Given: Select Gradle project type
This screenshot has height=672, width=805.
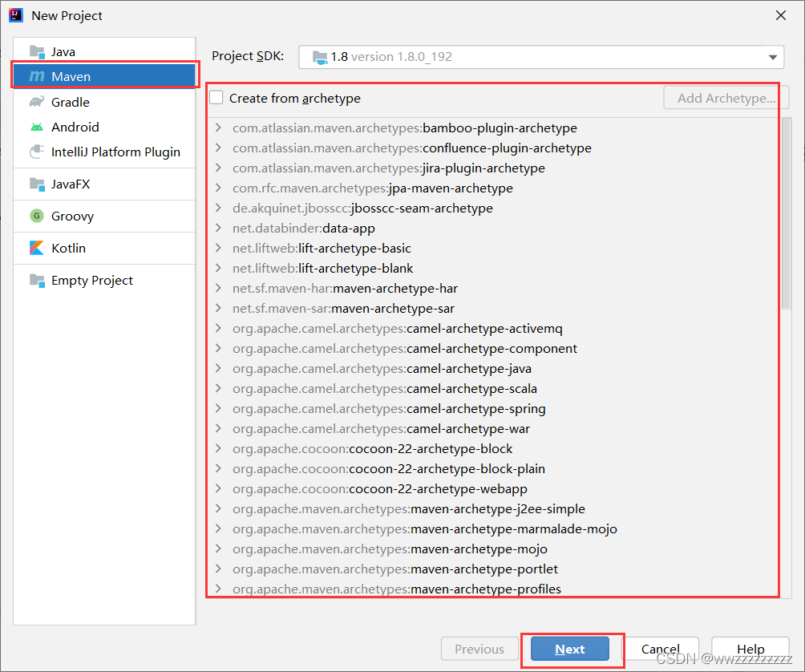Looking at the screenshot, I should pos(104,102).
